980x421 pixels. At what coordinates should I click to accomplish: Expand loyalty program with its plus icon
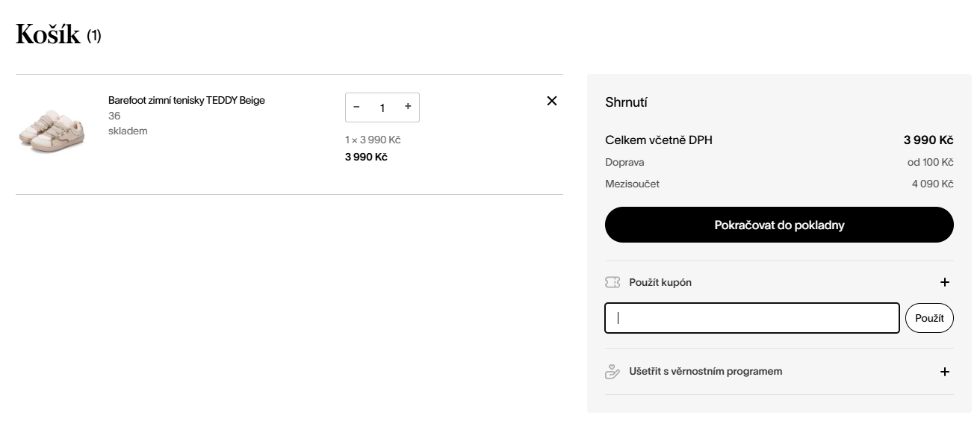(945, 372)
